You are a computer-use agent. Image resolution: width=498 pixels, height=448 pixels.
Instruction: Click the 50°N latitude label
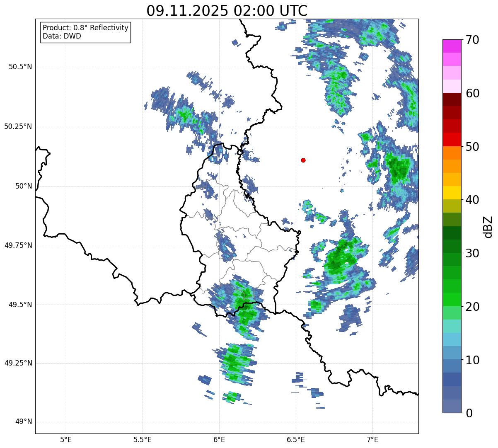pos(24,186)
